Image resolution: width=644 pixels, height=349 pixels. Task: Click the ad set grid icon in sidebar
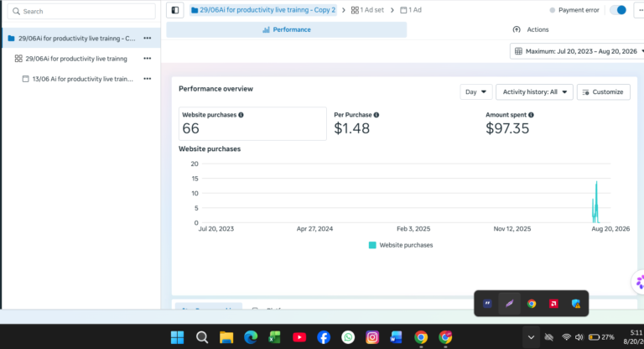click(18, 59)
